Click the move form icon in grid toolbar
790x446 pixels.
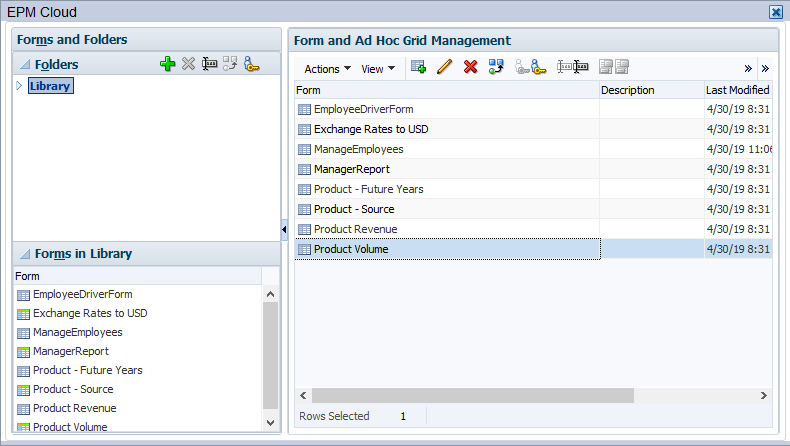pos(496,67)
